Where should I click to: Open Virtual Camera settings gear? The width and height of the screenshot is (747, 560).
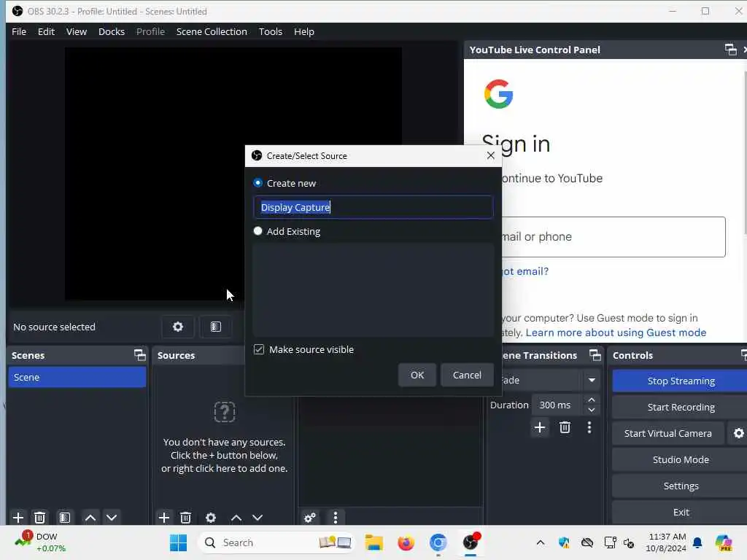[x=738, y=433]
